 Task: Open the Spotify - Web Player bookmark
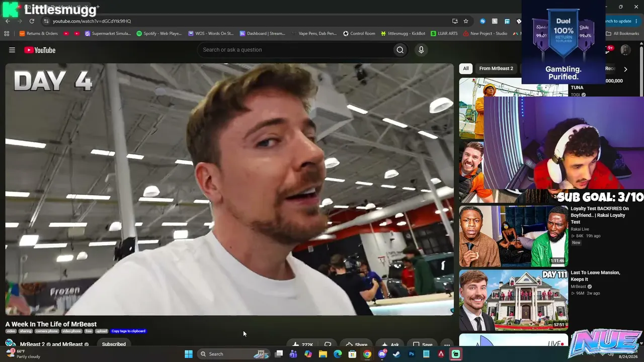click(159, 34)
